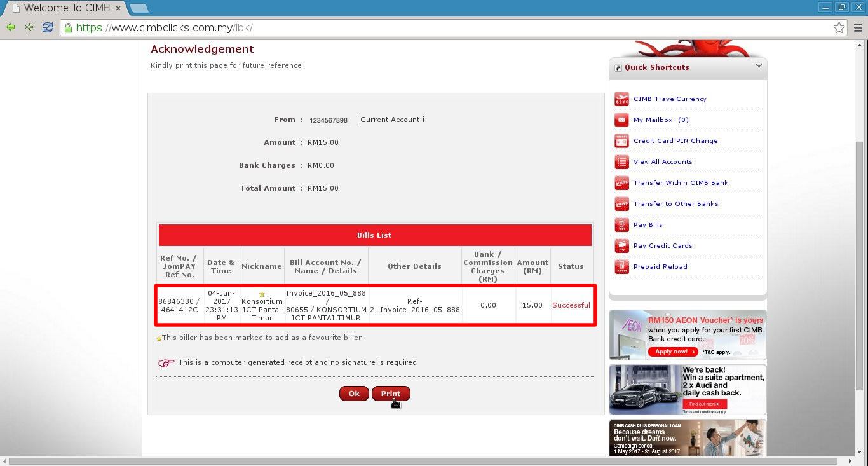Click the 15.00 amount cell
Viewport: 868px width, 466px height.
532,306
